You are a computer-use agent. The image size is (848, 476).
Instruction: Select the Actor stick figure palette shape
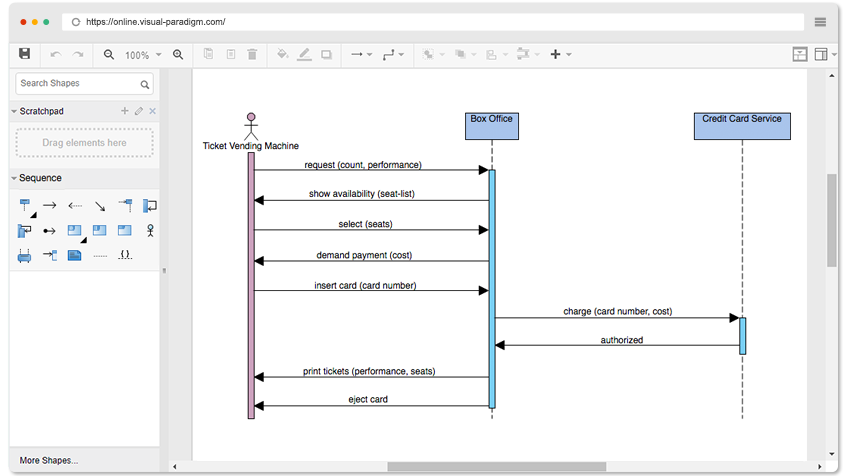pos(150,231)
